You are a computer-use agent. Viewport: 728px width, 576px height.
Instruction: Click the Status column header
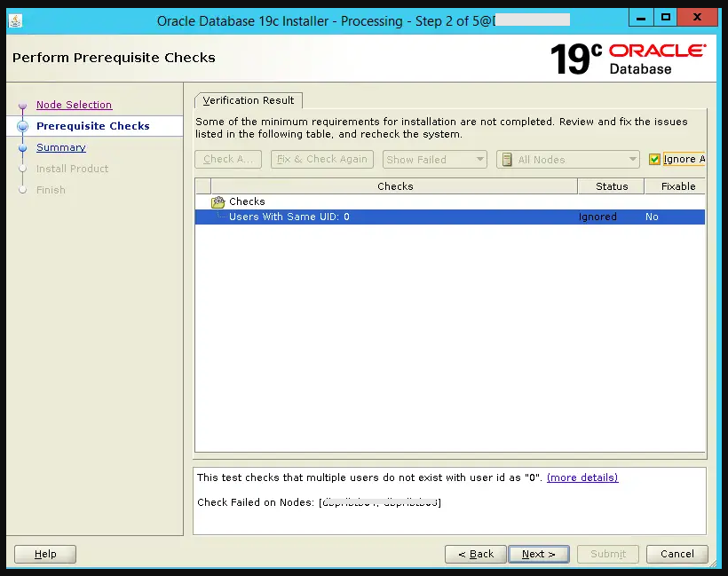(611, 186)
